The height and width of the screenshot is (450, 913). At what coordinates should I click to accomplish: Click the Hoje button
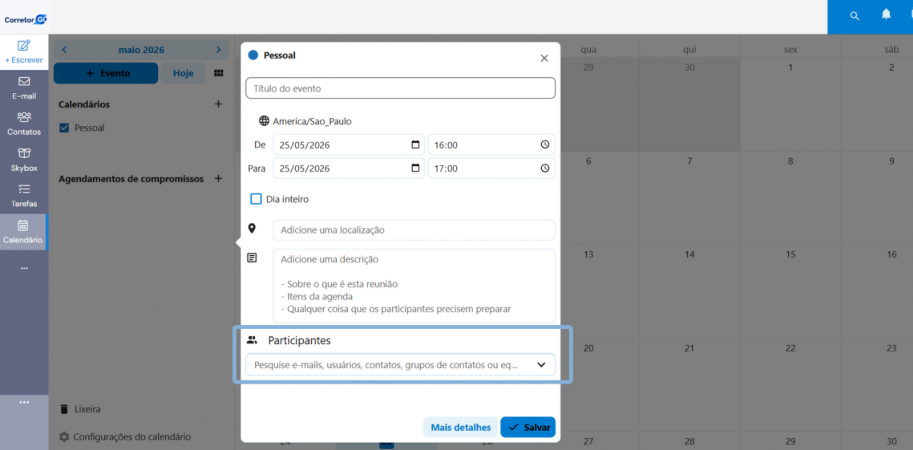coord(183,73)
